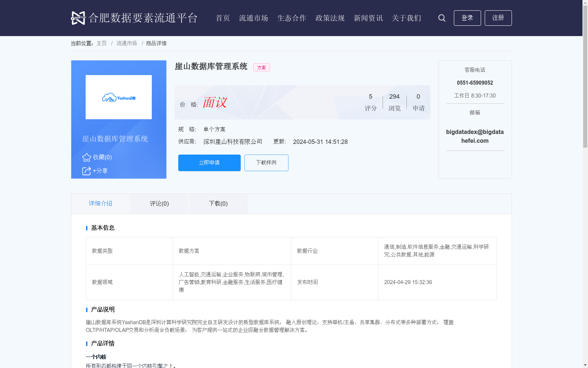Image resolution: width=588 pixels, height=368 pixels.
Task: Follow the 流通市场 breadcrumb link
Action: coord(127,43)
